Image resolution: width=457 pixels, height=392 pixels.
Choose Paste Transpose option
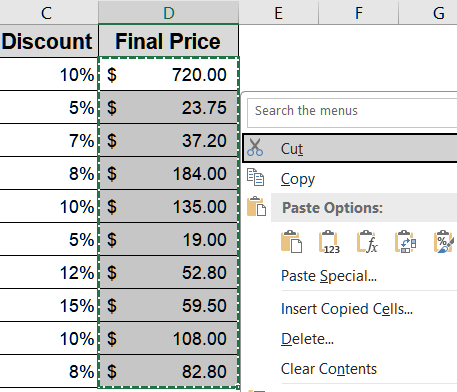pos(405,242)
